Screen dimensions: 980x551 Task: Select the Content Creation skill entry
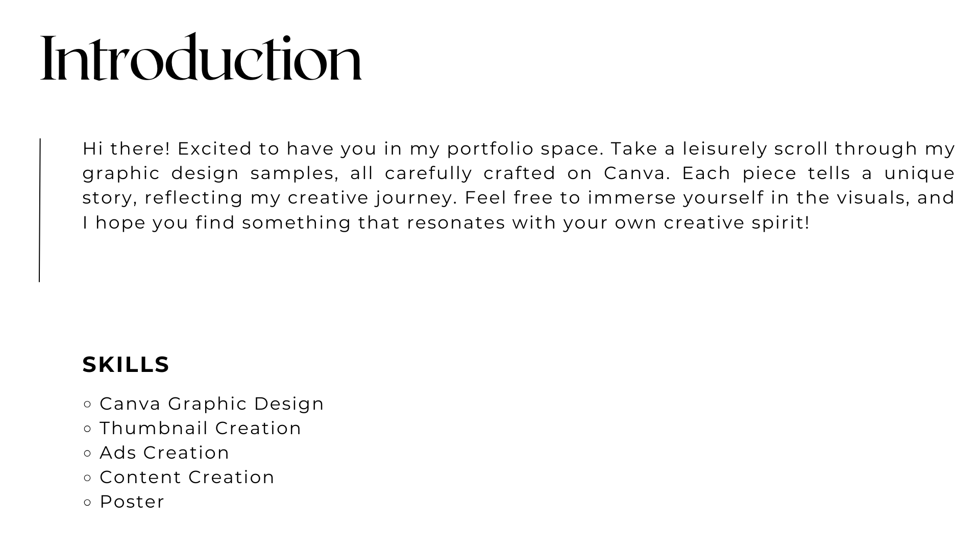point(187,477)
